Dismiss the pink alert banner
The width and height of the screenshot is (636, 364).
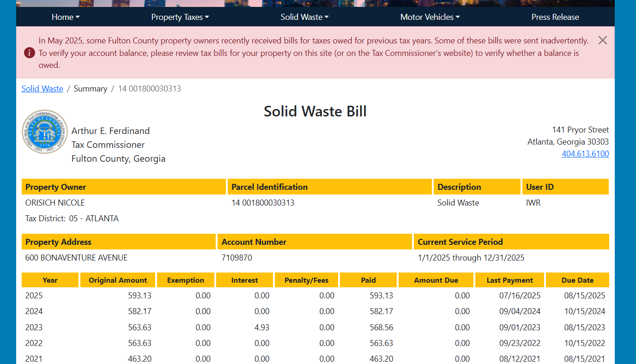click(602, 40)
